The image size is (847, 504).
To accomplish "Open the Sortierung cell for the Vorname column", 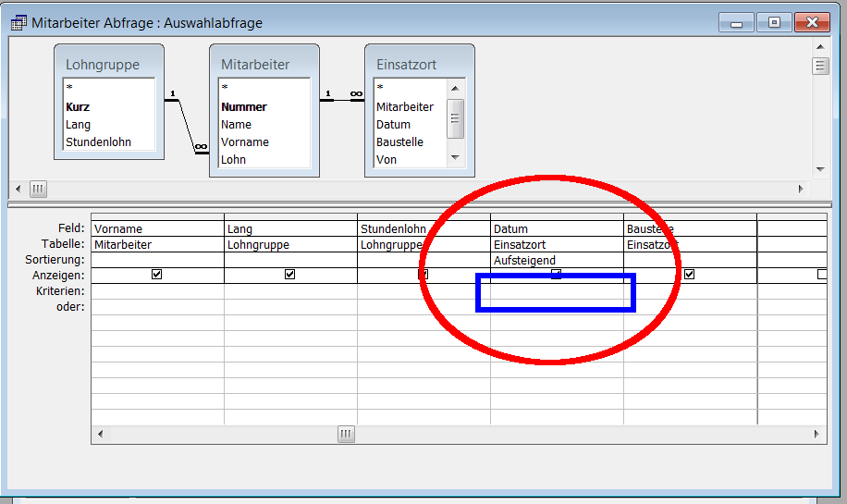I will point(157,261).
